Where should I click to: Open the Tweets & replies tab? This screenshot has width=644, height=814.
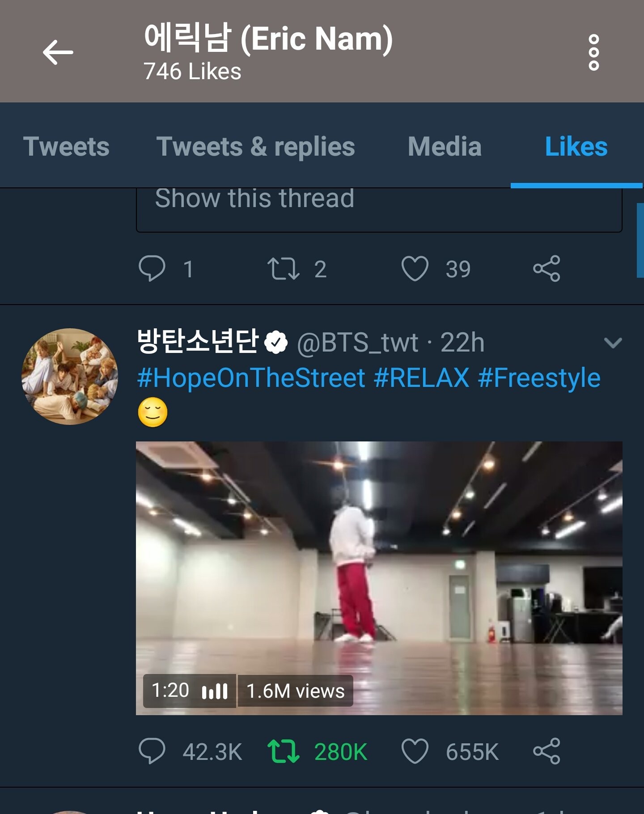(x=255, y=147)
